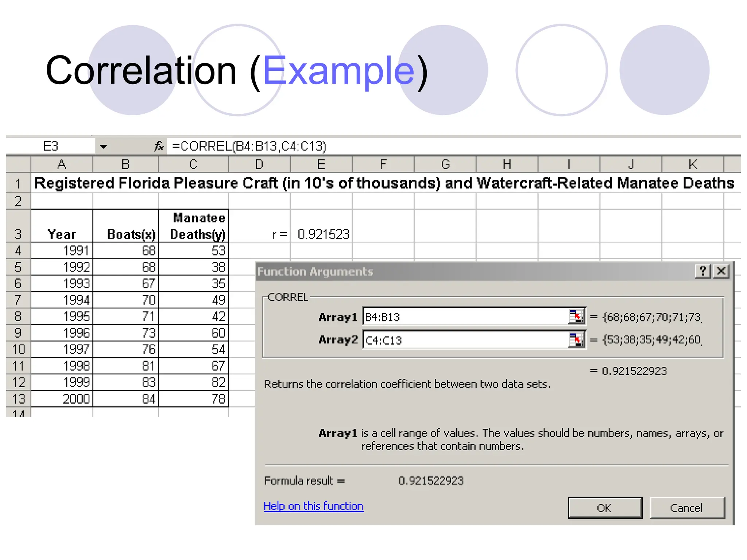Image resolution: width=747 pixels, height=560 pixels.
Task: Click the formula bar with CORREL formula
Action: [453, 146]
